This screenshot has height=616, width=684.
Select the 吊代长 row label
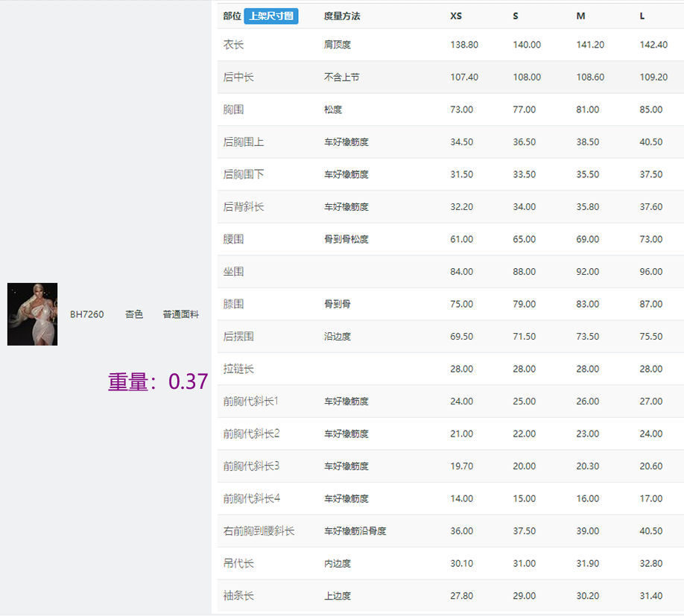point(238,563)
